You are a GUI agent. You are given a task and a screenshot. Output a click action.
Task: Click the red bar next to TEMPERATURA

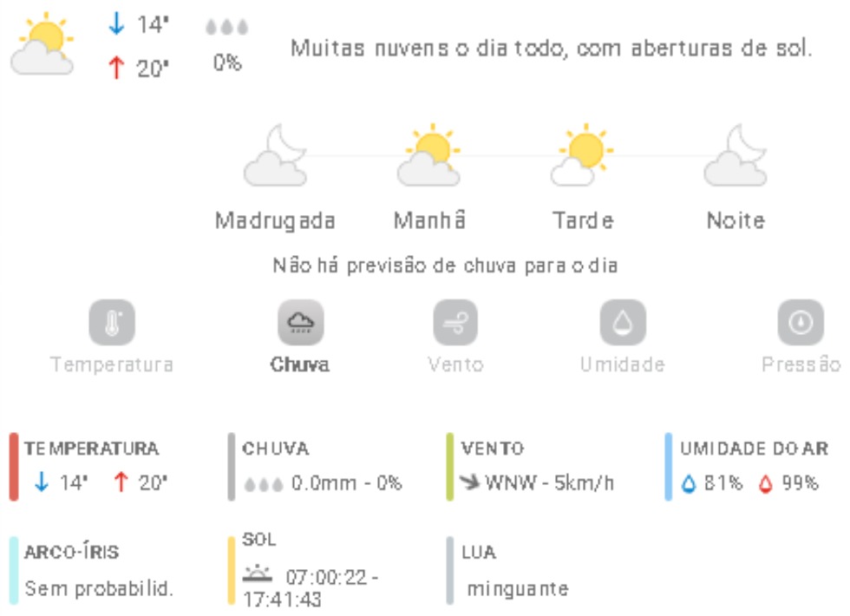click(14, 467)
